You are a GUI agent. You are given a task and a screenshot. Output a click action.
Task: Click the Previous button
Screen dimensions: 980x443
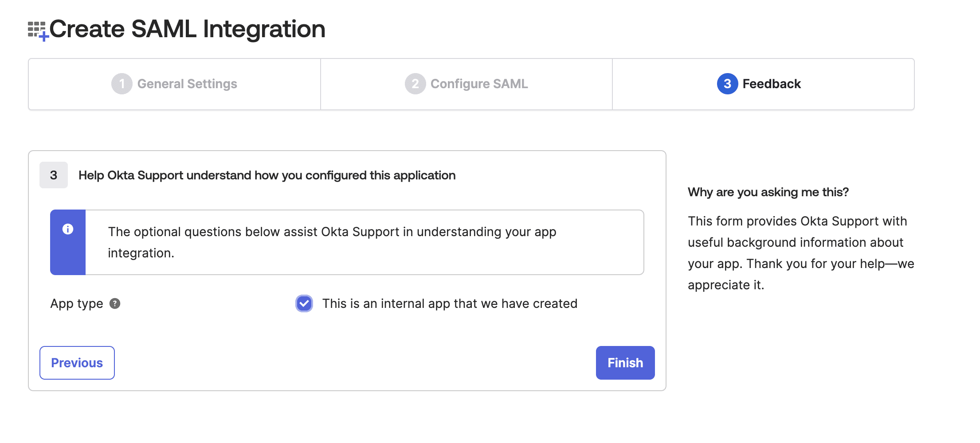coord(77,363)
